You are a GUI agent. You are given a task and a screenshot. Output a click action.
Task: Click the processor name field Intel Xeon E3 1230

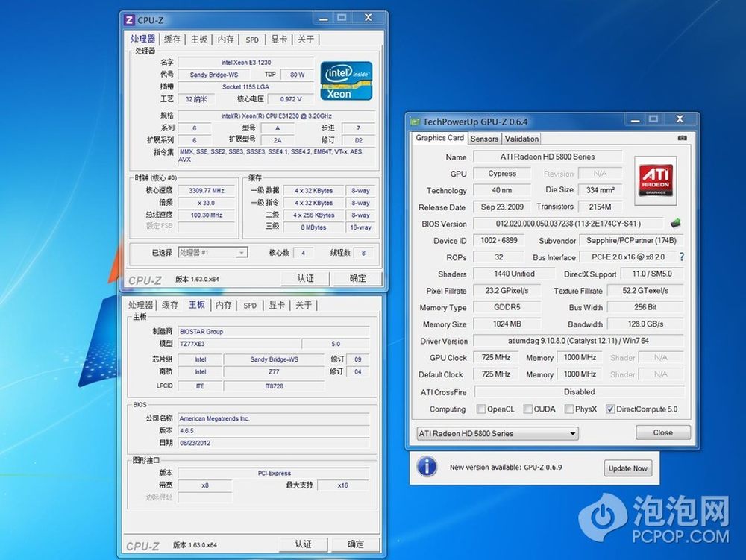[245, 63]
